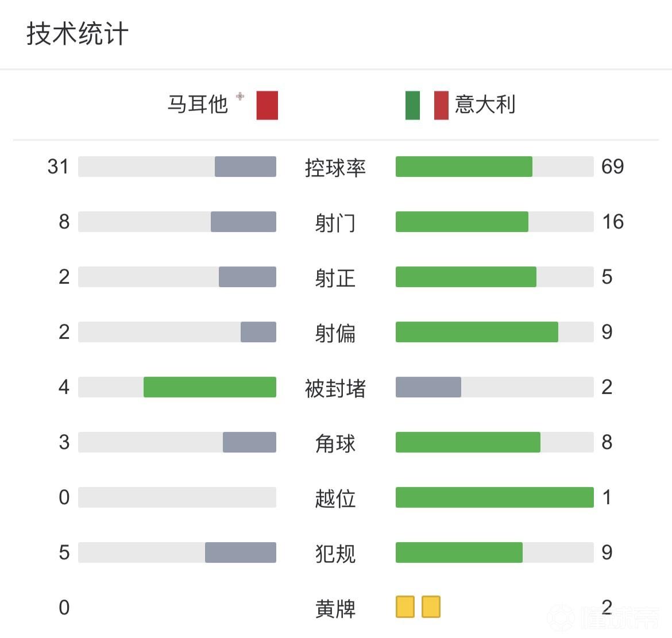Image resolution: width=672 pixels, height=638 pixels.
Task: Click the 犯规 fouls label
Action: click(335, 553)
